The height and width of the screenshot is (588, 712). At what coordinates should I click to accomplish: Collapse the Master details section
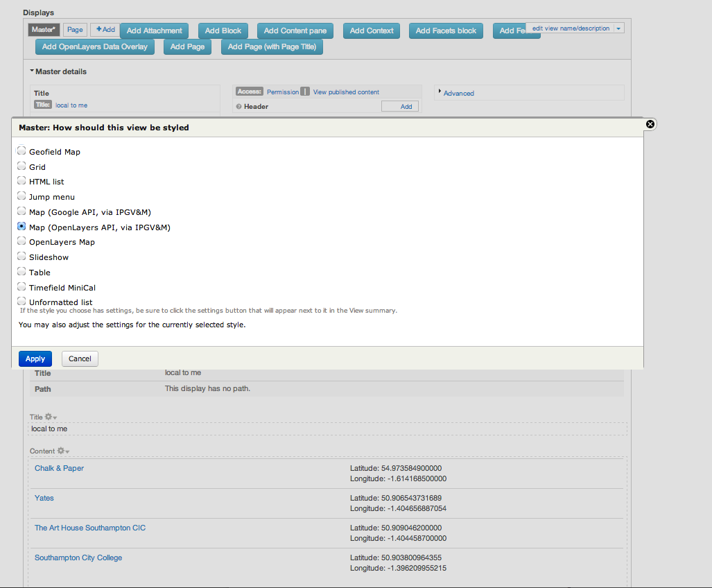(x=58, y=71)
